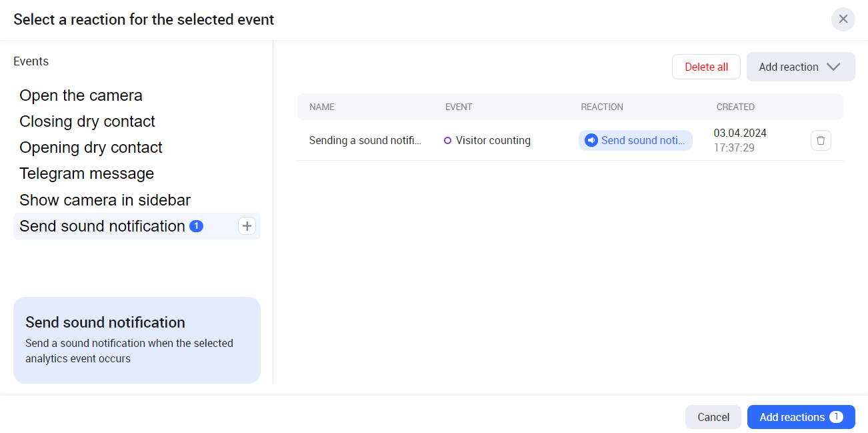
Task: Click the Cancel button
Action: point(713,417)
